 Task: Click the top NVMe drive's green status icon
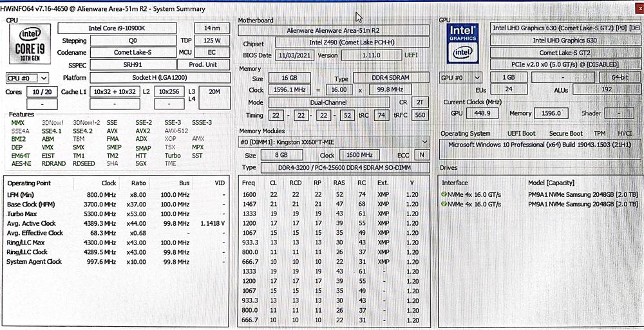point(444,194)
